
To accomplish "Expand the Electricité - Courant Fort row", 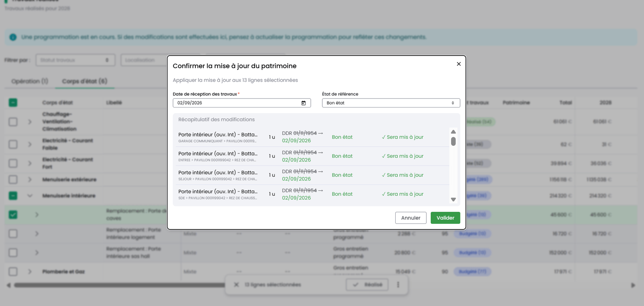I will coord(30,163).
